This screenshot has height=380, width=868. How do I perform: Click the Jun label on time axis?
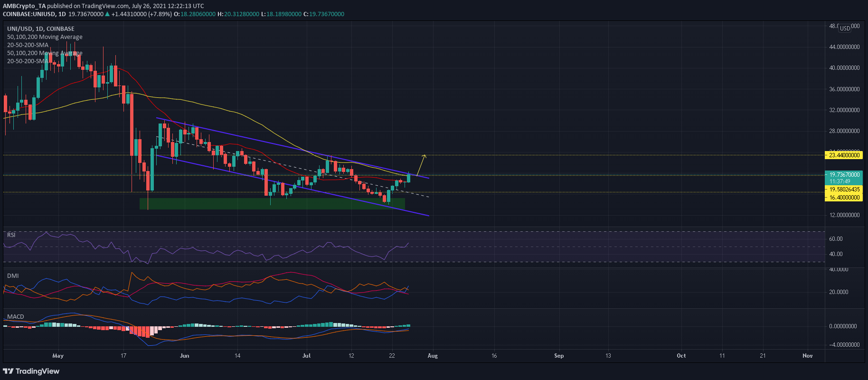tap(185, 356)
